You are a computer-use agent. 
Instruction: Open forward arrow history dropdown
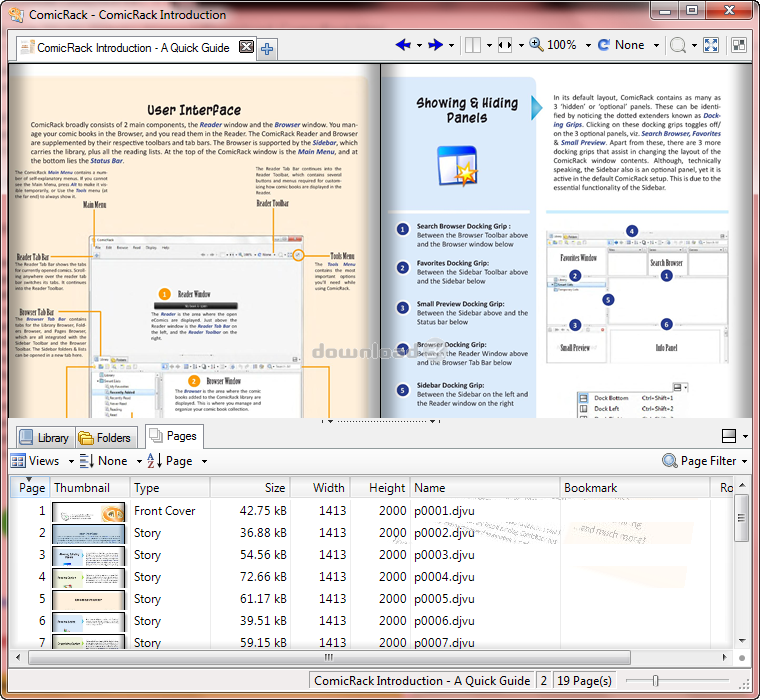coord(451,46)
